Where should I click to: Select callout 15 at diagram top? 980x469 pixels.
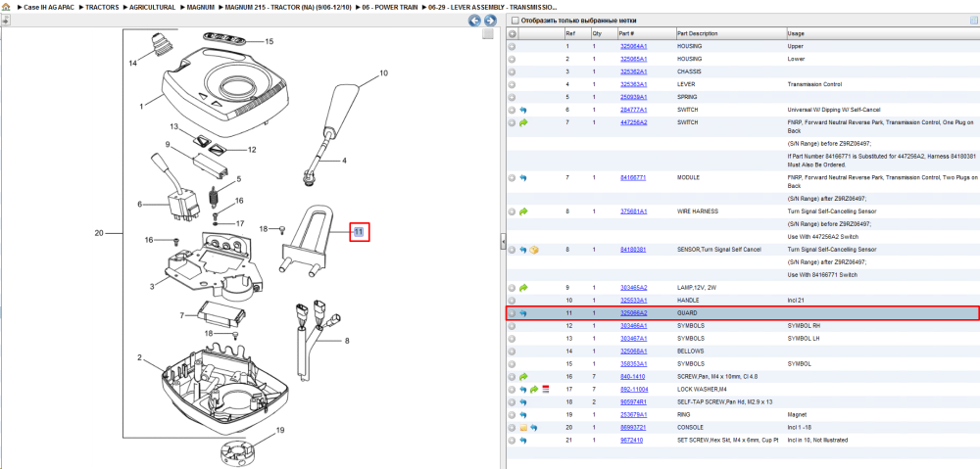pyautogui.click(x=269, y=41)
